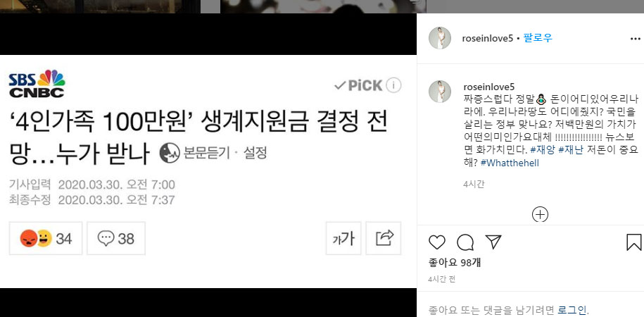
Task: Share the post via paper plane icon
Action: [493, 242]
